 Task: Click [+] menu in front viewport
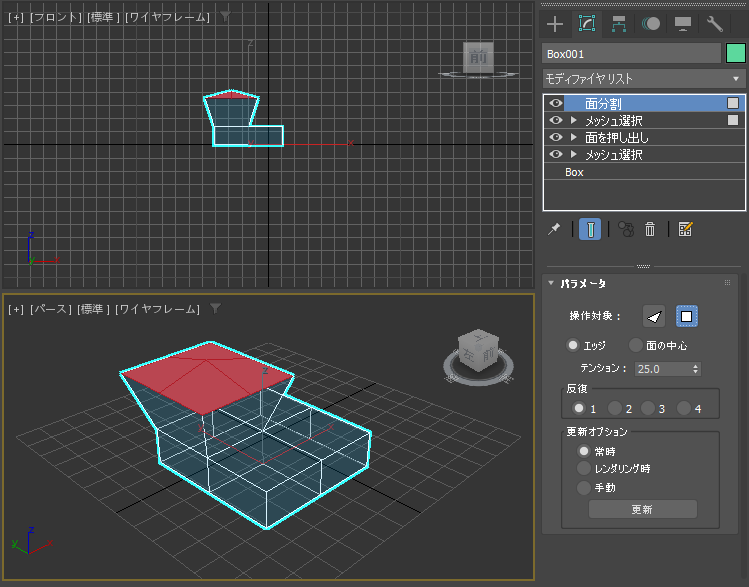(x=16, y=17)
